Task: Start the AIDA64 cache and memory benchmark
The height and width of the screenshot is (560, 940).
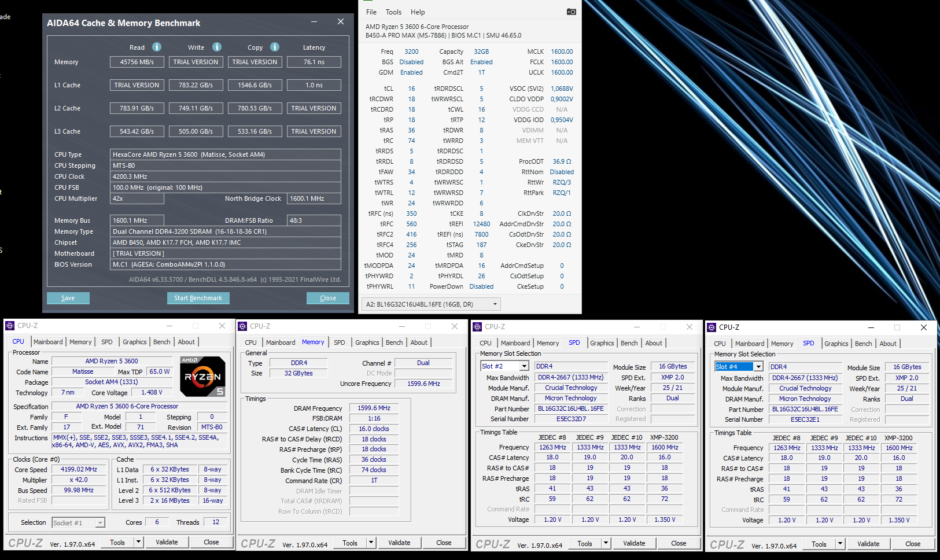Action: (x=198, y=298)
